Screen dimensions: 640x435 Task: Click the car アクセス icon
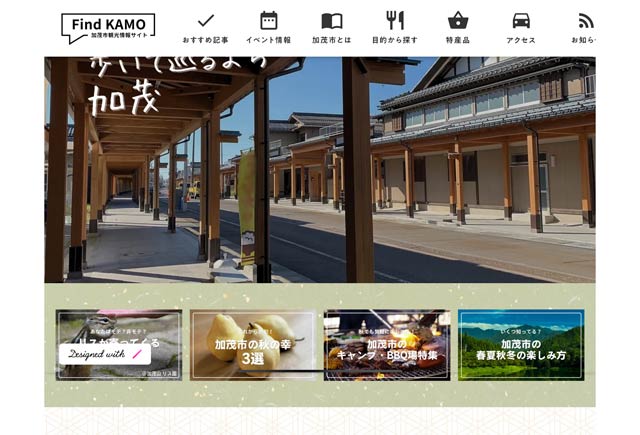pos(521,20)
